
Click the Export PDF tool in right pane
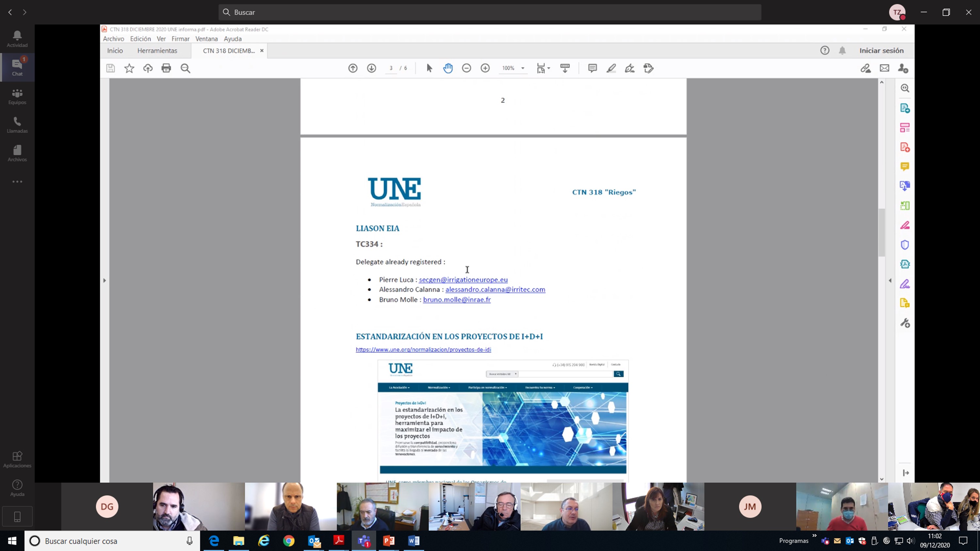[x=905, y=108]
